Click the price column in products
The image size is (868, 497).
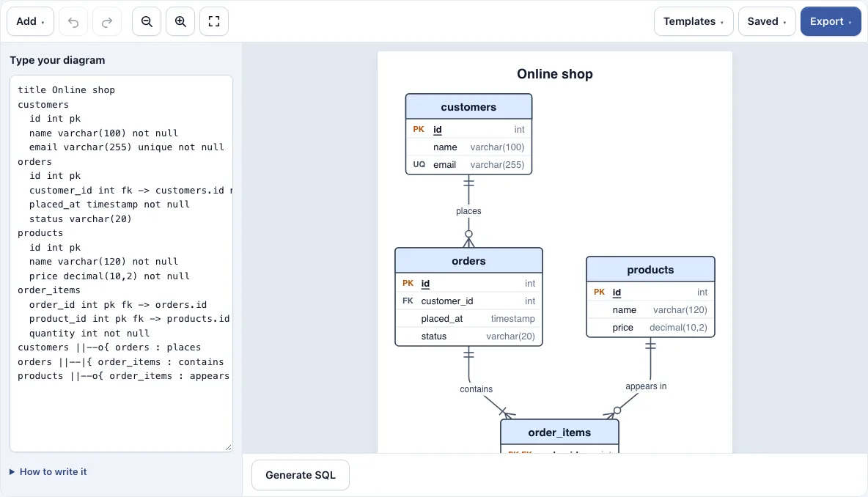tap(650, 328)
